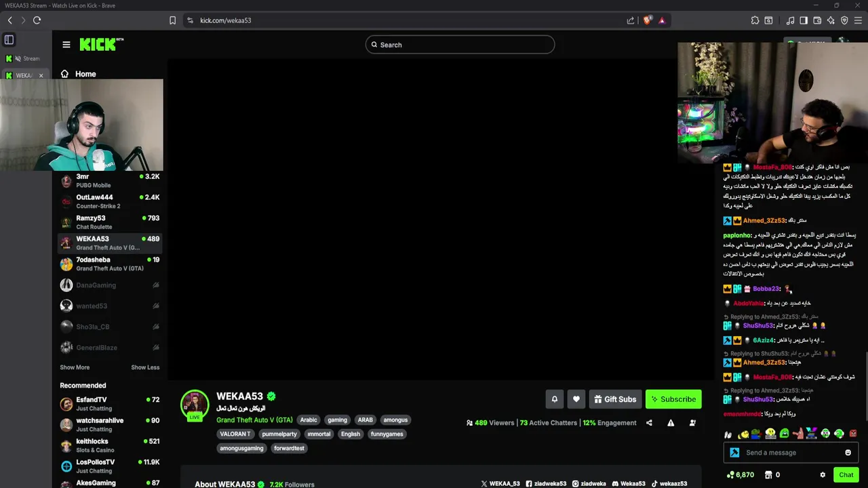Open the hamburger menu beside the Kick logo
The image size is (868, 488).
point(66,45)
